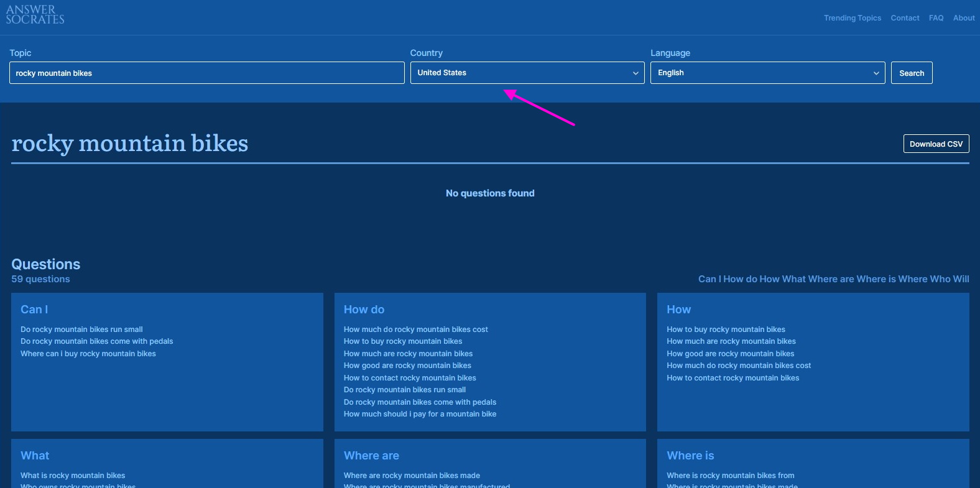Click 'How to contact rocky mountain bikes' in How card

[x=733, y=378]
